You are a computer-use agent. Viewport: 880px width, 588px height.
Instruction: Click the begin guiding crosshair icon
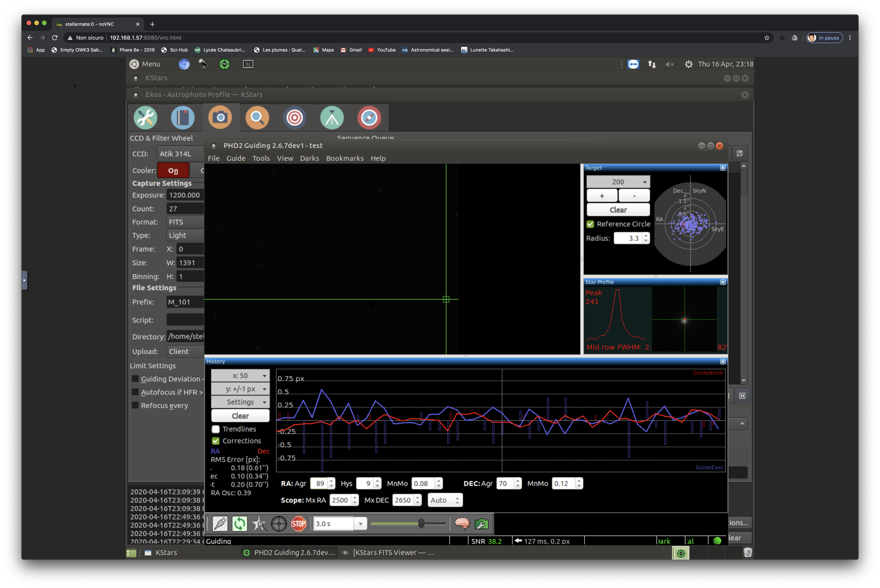[x=279, y=524]
